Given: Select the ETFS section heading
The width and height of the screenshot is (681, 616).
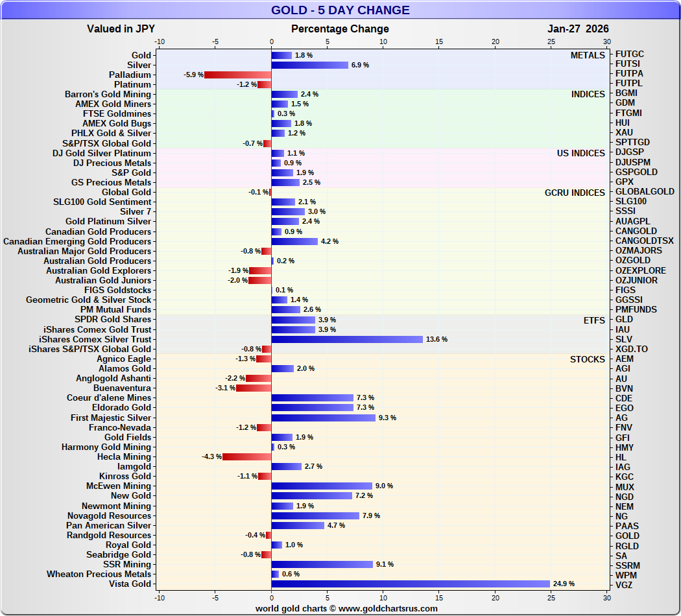Looking at the screenshot, I should coord(593,320).
